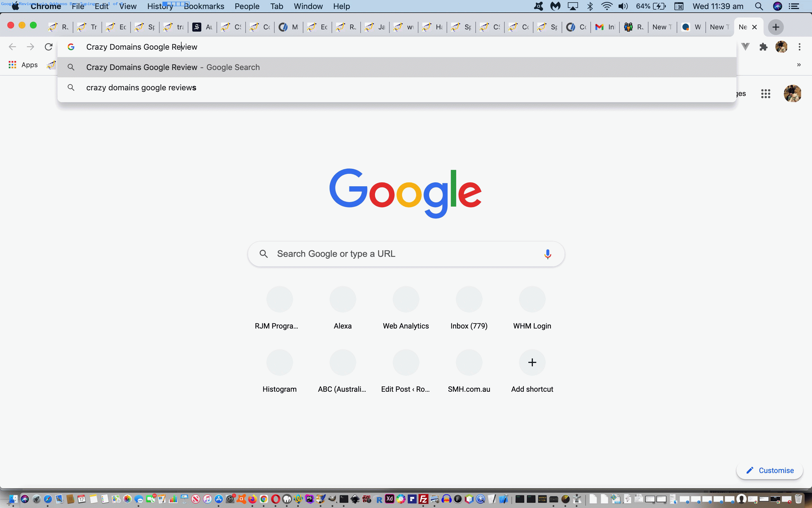Open Google apps grid on new tab page
Screen dimensions: 812x508
click(x=766, y=94)
